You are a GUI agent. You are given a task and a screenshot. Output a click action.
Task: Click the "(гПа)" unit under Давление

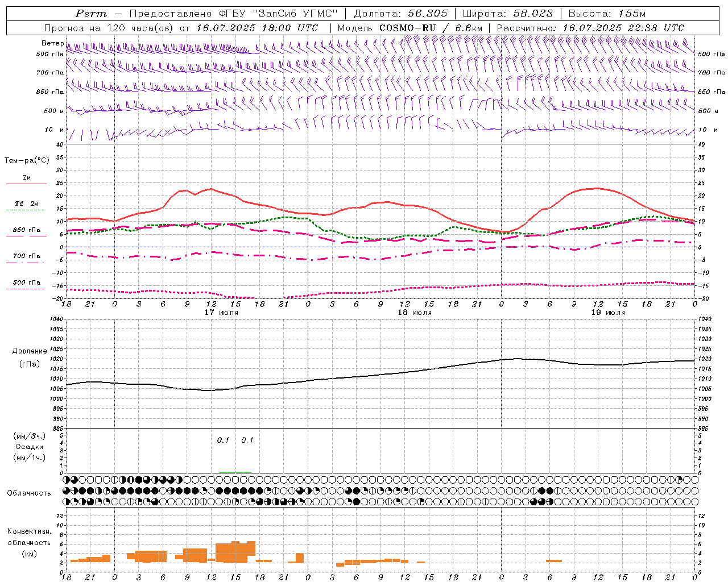click(29, 364)
